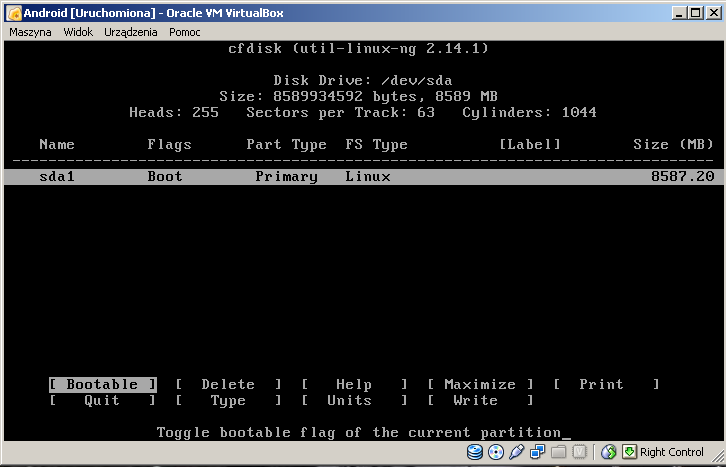
Task: Maximize the VirtualBox window
Action: tap(695, 13)
